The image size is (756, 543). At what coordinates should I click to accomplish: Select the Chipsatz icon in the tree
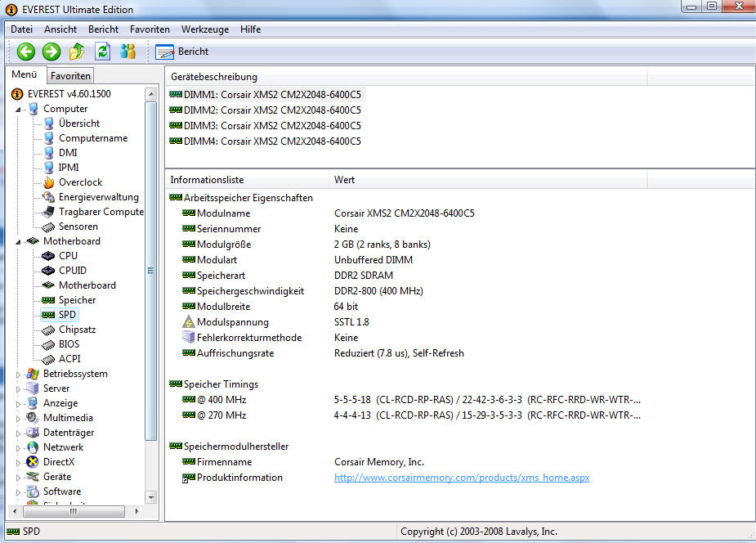pyautogui.click(x=48, y=330)
